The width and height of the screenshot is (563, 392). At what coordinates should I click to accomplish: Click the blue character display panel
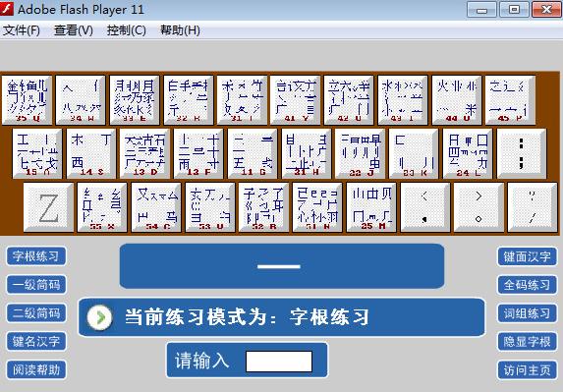[282, 266]
